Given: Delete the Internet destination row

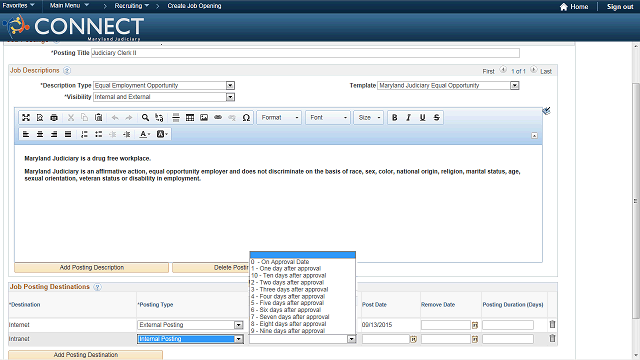Looking at the screenshot, I should (552, 324).
